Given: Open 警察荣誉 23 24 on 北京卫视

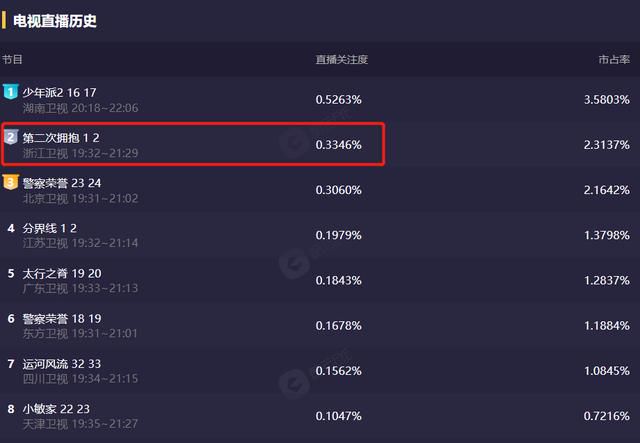Looking at the screenshot, I should 62,183.
